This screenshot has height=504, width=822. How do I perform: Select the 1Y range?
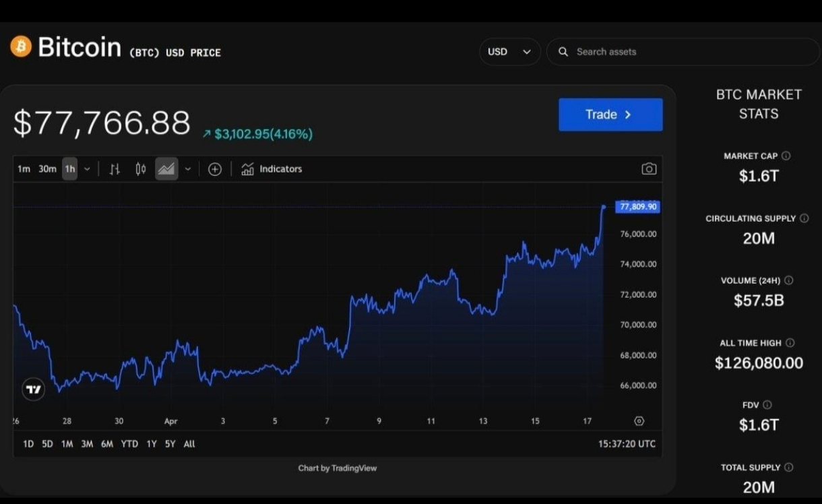click(x=152, y=444)
